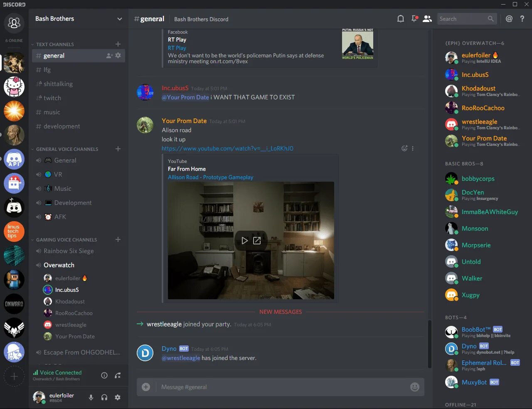
Task: Open the Linus Tech Tips server icon
Action: point(14,232)
